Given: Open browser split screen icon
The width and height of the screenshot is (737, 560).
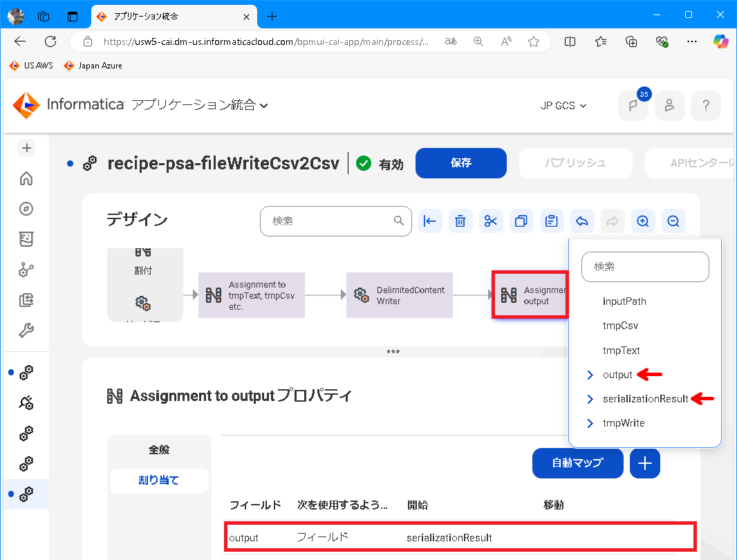Looking at the screenshot, I should (570, 41).
